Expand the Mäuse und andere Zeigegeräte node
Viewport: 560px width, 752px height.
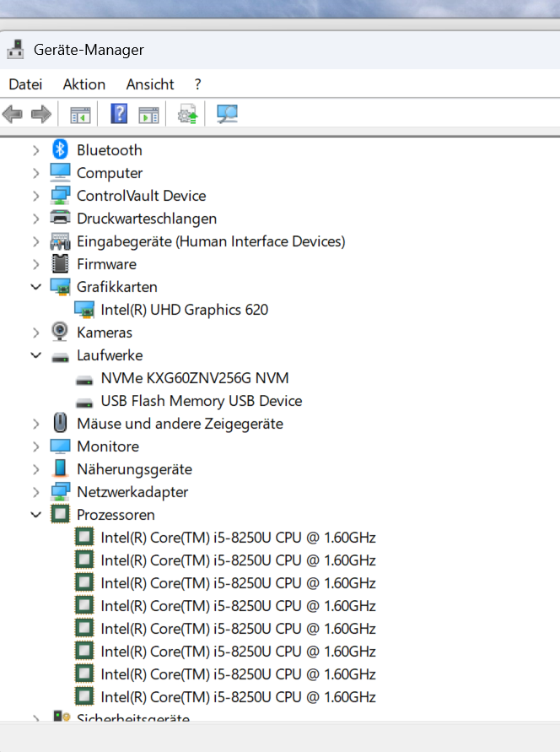[x=36, y=424]
